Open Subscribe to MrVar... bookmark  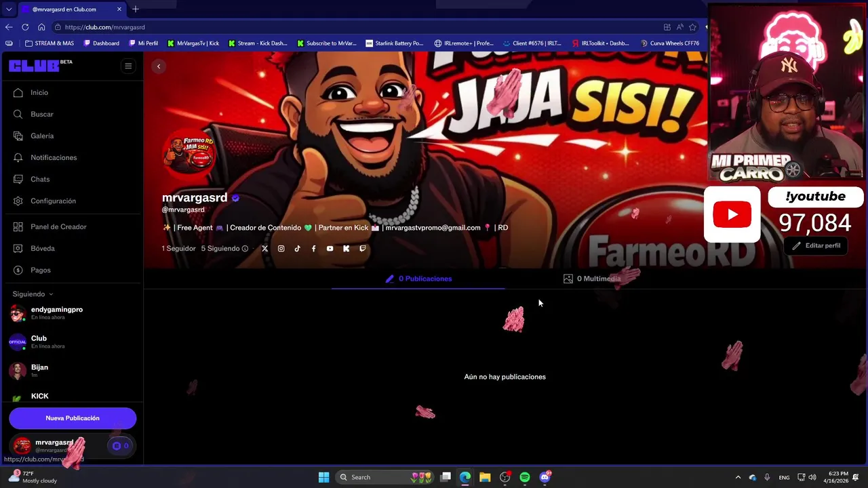[x=326, y=43]
